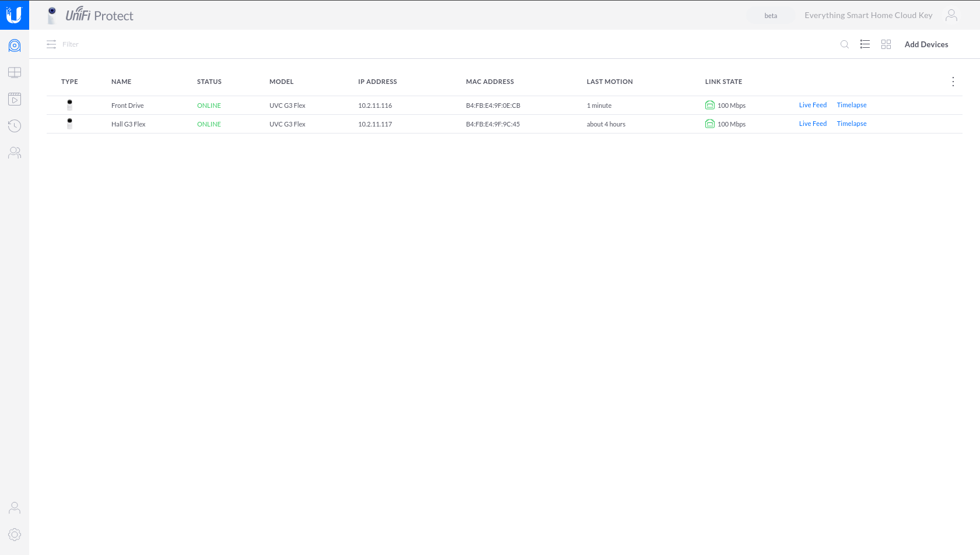980x555 pixels.
Task: Open the Cameras section in sidebar
Action: click(15, 45)
